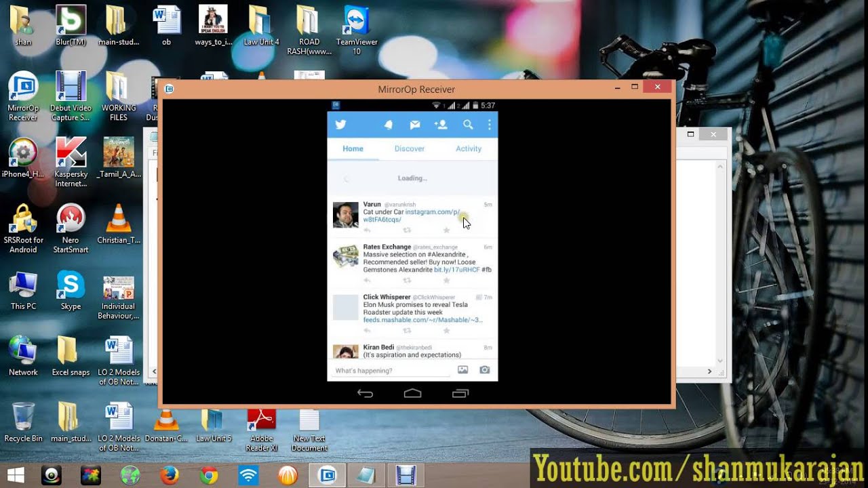The width and height of the screenshot is (868, 488).
Task: Tap the Twitter bird logo
Action: [340, 125]
